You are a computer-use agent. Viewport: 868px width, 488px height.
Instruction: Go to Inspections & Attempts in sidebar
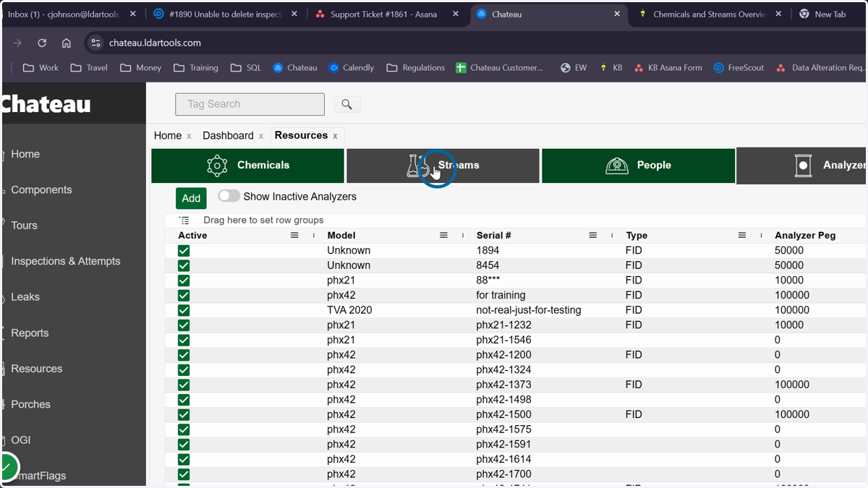(66, 261)
